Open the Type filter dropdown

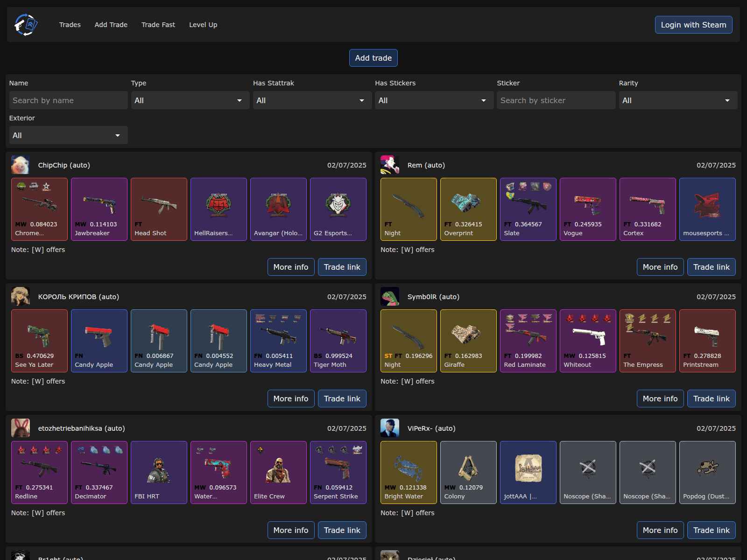point(190,100)
